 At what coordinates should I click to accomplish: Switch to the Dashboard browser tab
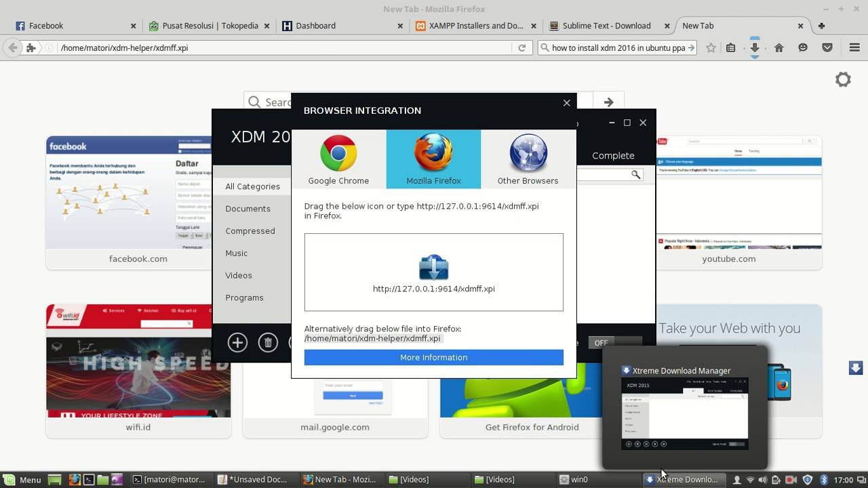[343, 26]
